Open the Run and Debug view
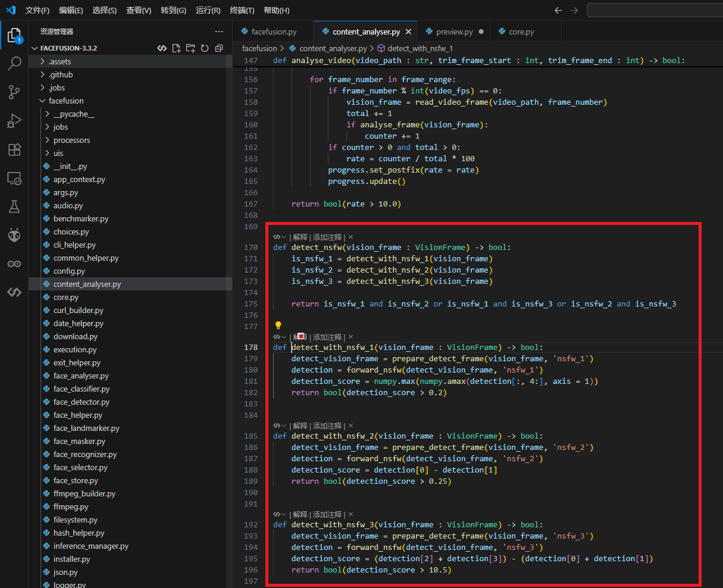The width and height of the screenshot is (723, 588). pos(14,121)
